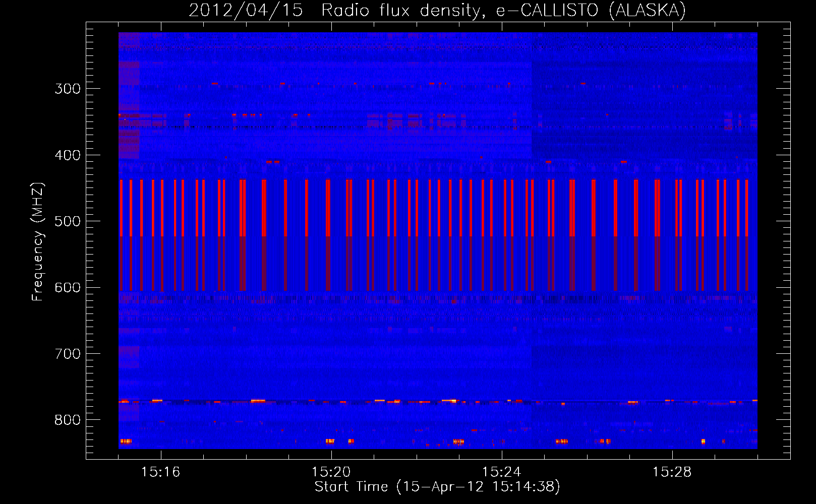816x504 pixels.
Task: Click the 300 frequency tick label
Action: click(x=68, y=89)
